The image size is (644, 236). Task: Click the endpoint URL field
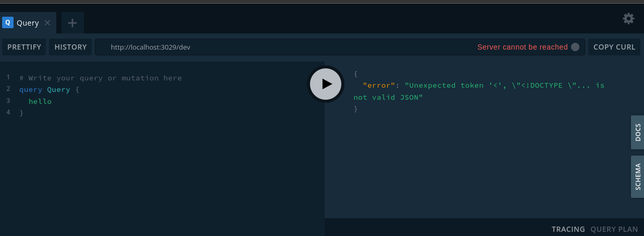[x=340, y=47]
